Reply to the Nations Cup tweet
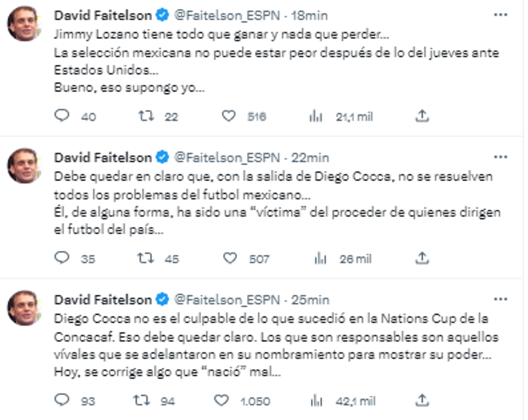This screenshot has width=528, height=420. pyautogui.click(x=62, y=400)
